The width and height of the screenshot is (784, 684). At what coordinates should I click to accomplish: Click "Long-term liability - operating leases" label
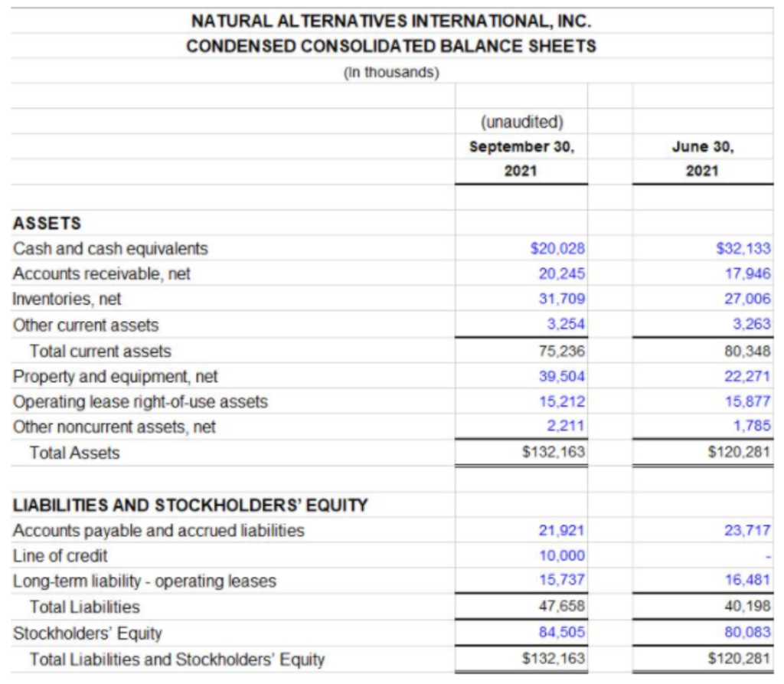point(145,581)
